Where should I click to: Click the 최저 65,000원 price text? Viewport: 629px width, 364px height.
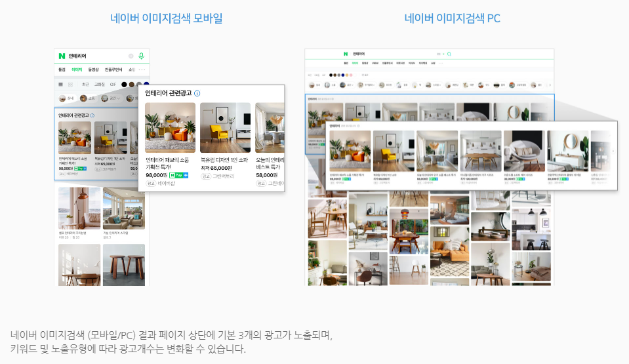(216, 168)
